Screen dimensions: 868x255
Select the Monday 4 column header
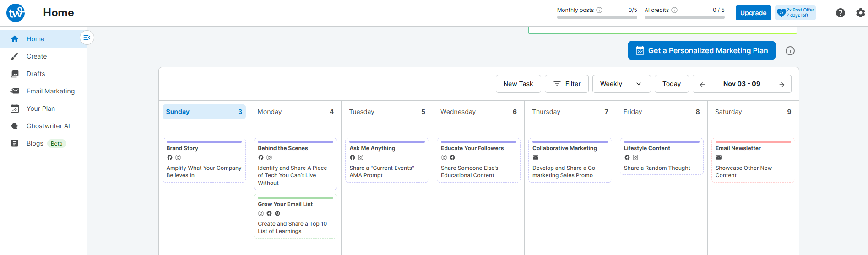coord(296,112)
